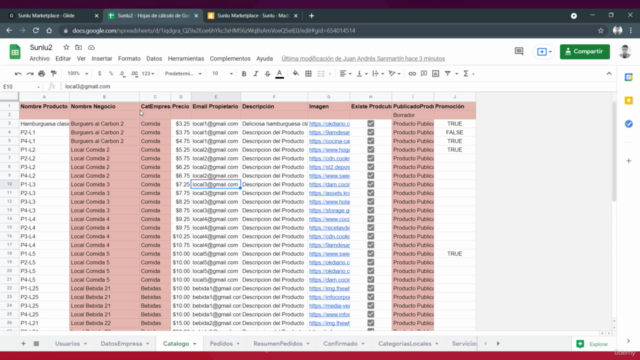This screenshot has height=360, width=640.
Task: Open the Tasks side panel icon
Action: point(629,124)
